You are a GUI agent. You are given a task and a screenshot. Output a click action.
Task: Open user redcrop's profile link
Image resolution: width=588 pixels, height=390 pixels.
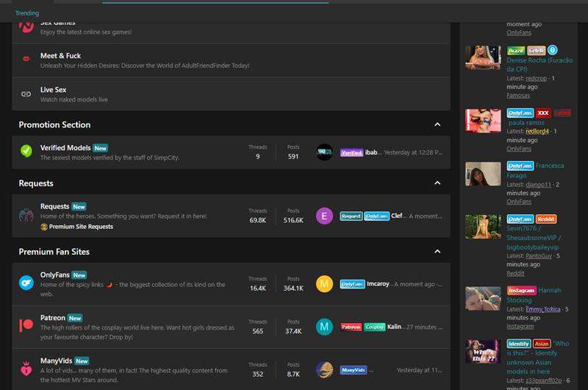click(x=536, y=78)
